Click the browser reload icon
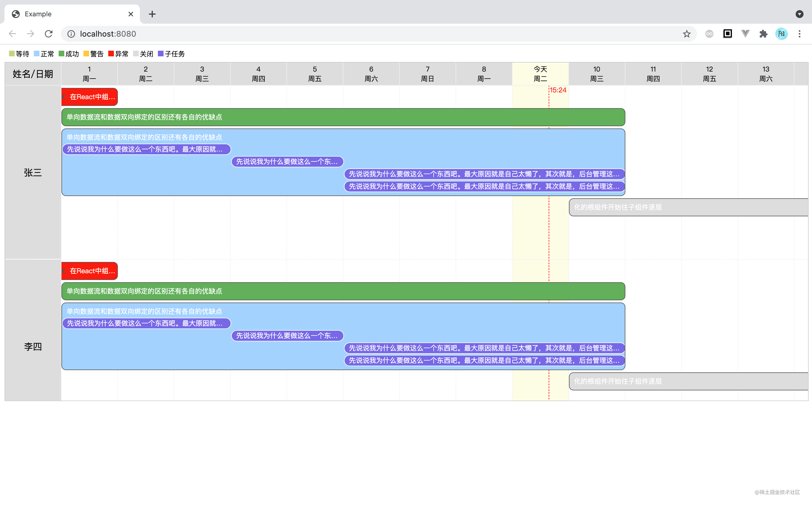Screen dimensions: 812x507 pyautogui.click(x=49, y=34)
